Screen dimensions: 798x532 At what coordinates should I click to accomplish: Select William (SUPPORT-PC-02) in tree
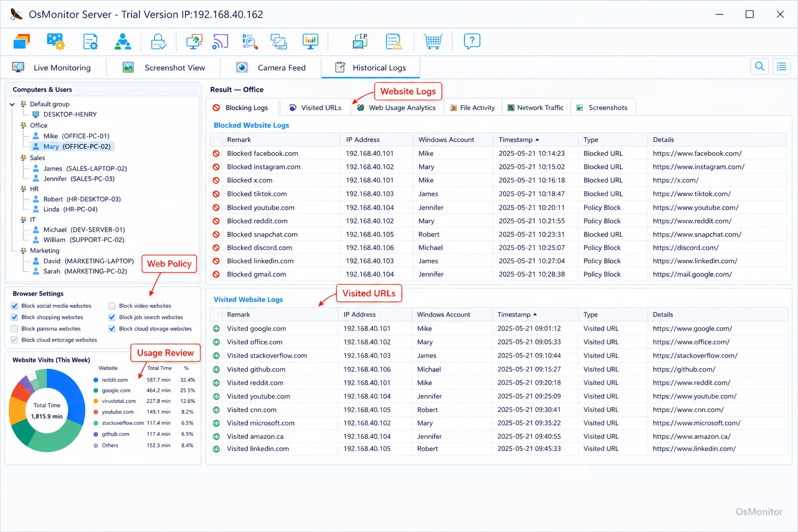pyautogui.click(x=84, y=240)
